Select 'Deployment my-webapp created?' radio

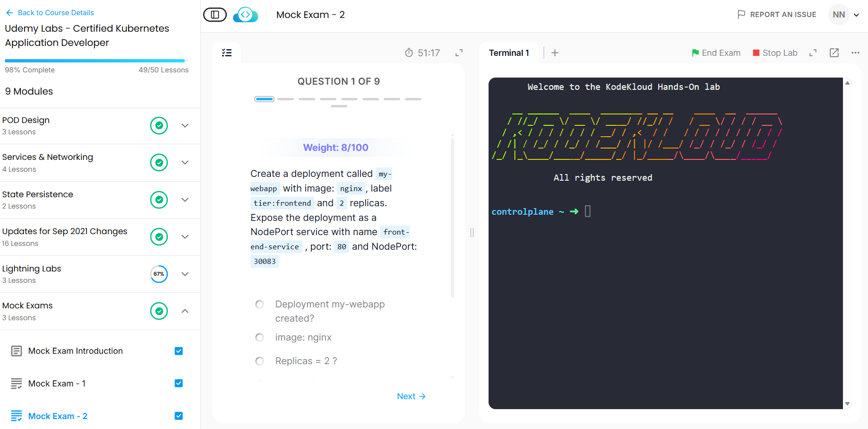pos(259,304)
